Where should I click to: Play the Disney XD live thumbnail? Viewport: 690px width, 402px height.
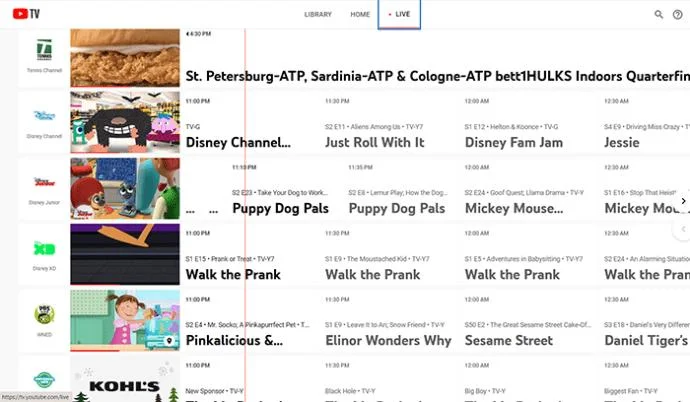(125, 254)
